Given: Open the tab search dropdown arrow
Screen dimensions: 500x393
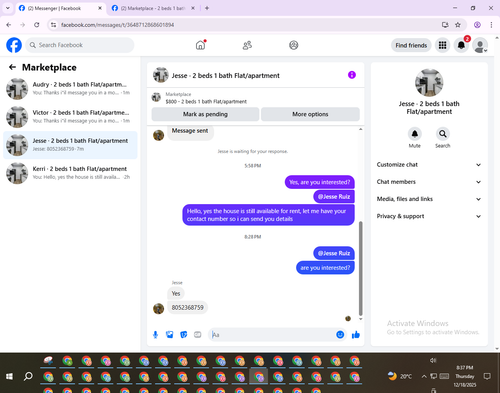Looking at the screenshot, I should 8,8.
